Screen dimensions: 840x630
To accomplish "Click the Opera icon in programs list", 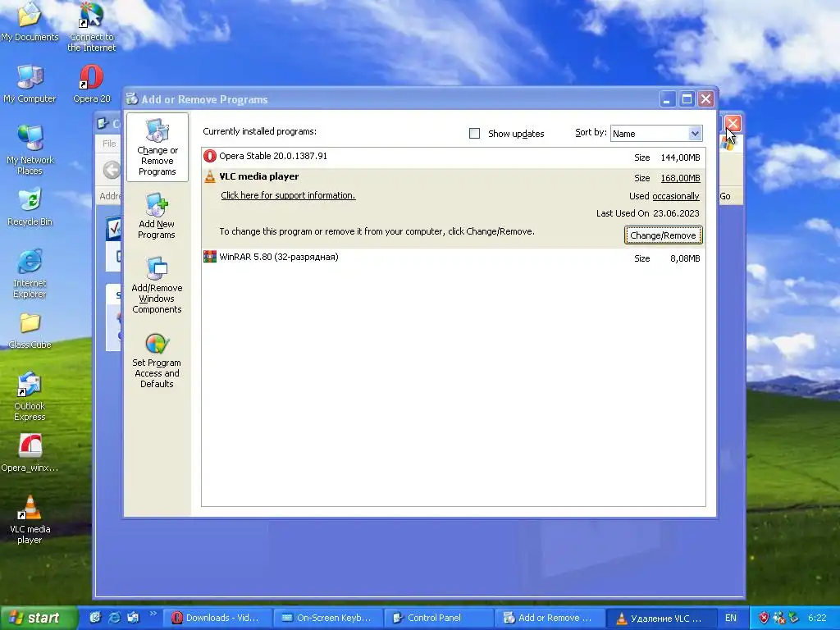I will point(210,157).
